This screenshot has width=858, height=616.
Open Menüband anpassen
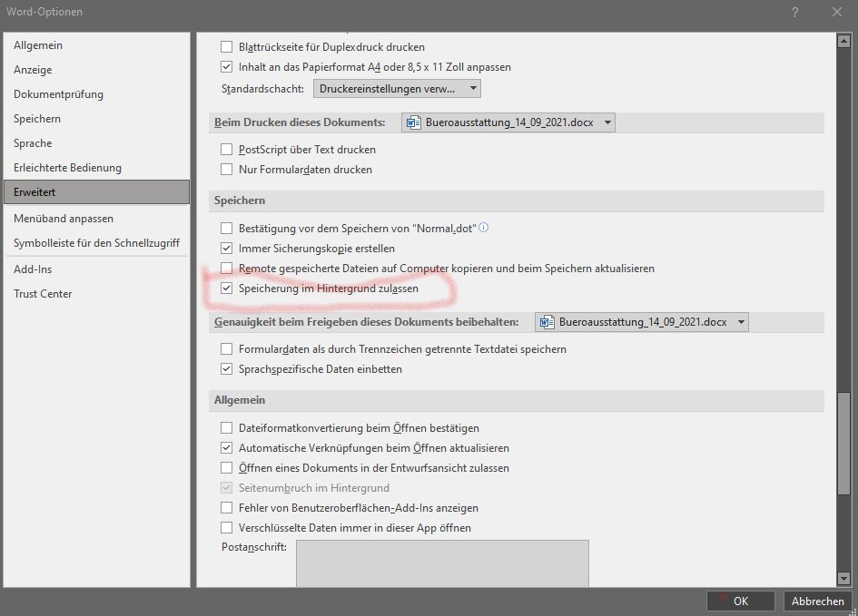[96, 218]
